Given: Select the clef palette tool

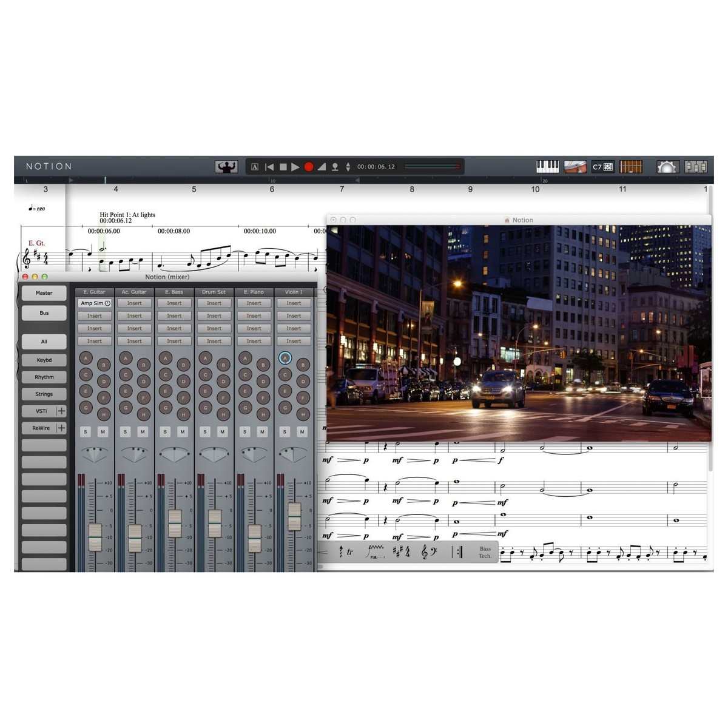Looking at the screenshot, I should (429, 552).
